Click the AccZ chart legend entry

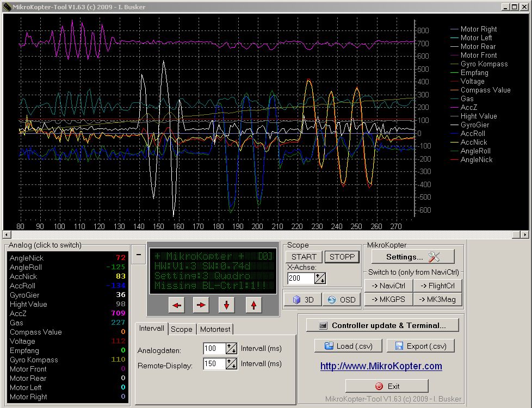coord(464,107)
